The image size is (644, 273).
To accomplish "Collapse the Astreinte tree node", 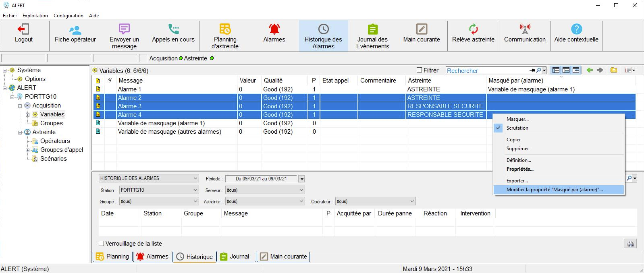I will pos(20,132).
